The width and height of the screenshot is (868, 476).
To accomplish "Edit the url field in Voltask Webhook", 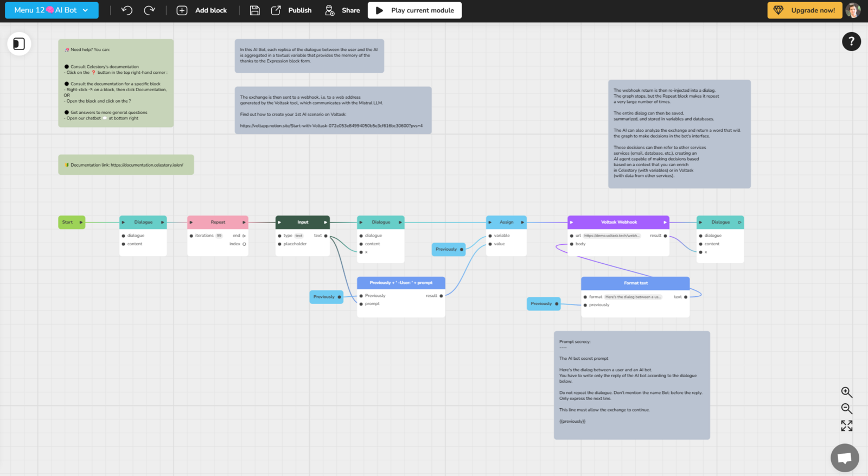I will point(612,236).
